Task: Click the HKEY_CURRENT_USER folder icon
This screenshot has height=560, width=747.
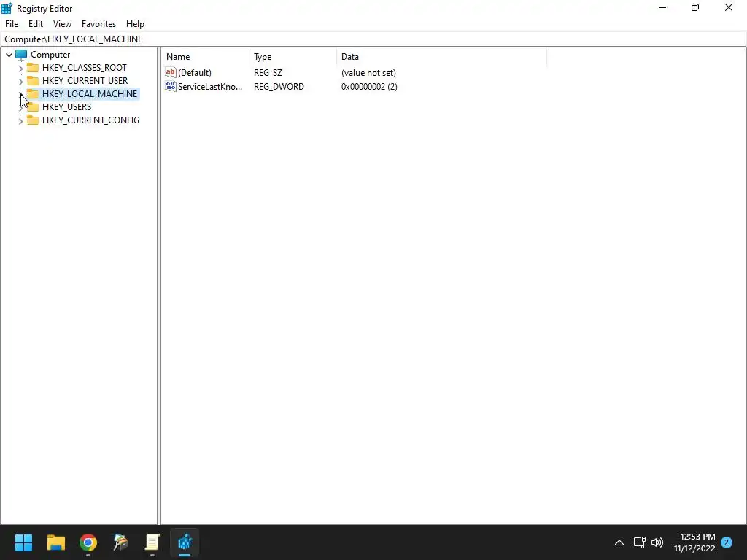Action: click(33, 80)
